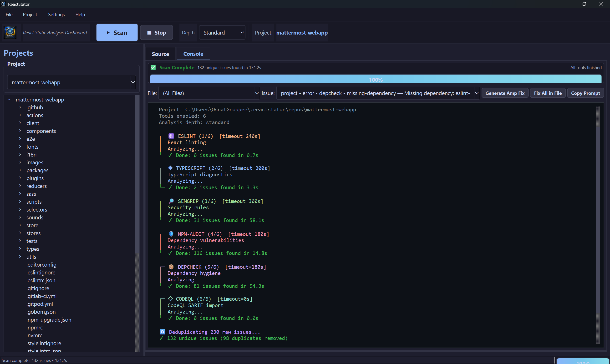The height and width of the screenshot is (364, 610).
Task: Click the Deduplicating refresh icon
Action: coord(162,332)
